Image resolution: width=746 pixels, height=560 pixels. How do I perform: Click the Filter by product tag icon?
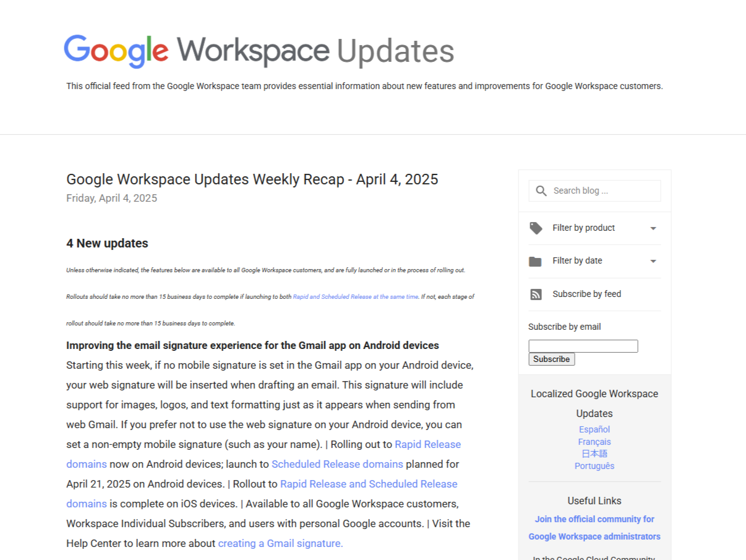pos(536,228)
